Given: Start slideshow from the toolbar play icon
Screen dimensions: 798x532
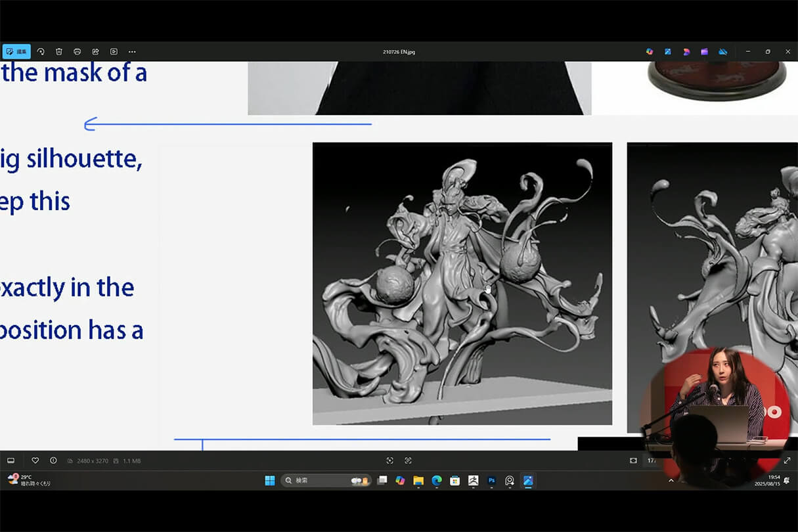Looking at the screenshot, I should point(114,51).
